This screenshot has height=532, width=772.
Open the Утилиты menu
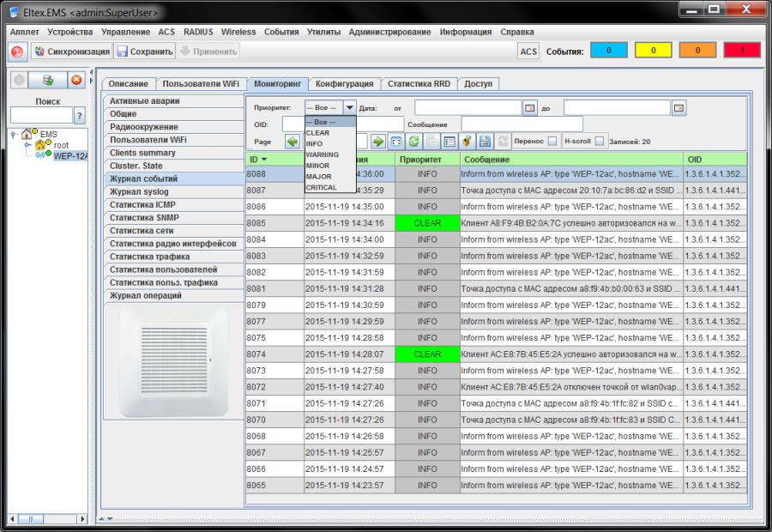[323, 32]
